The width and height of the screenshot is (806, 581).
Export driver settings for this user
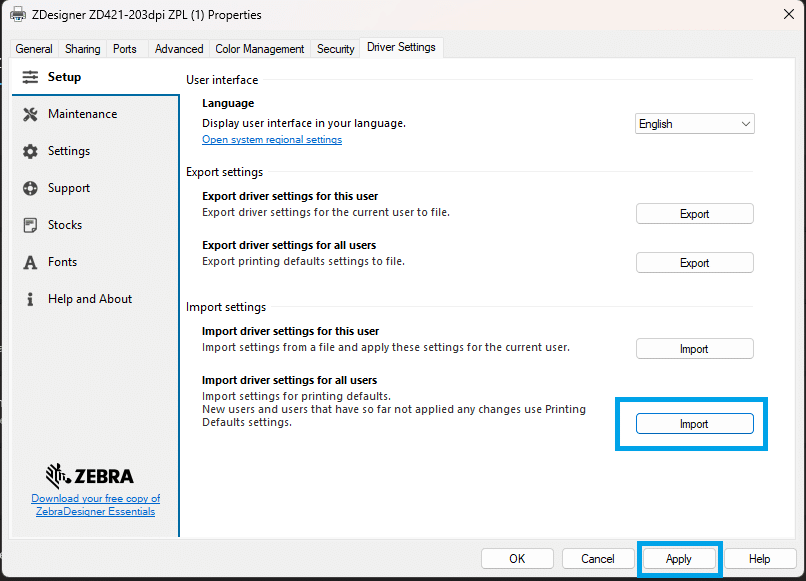(x=694, y=214)
